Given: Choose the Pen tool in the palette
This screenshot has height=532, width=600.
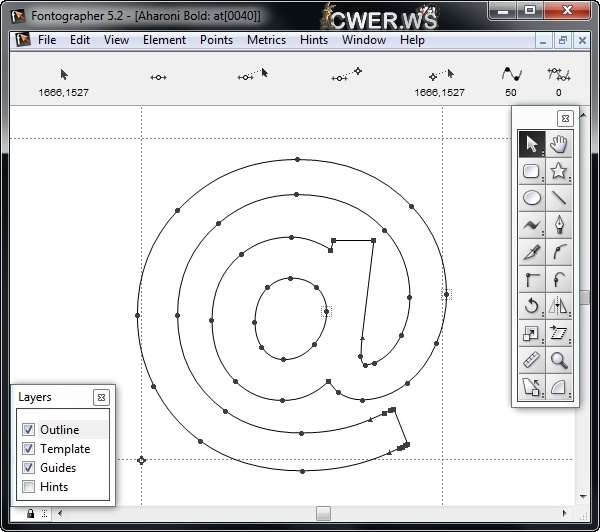Looking at the screenshot, I should (x=559, y=225).
